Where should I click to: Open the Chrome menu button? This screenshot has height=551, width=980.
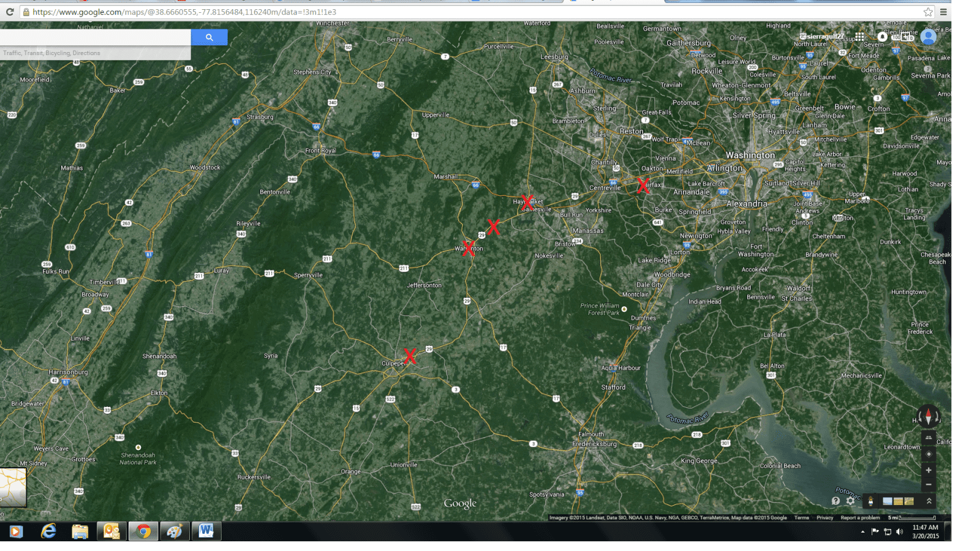(943, 12)
